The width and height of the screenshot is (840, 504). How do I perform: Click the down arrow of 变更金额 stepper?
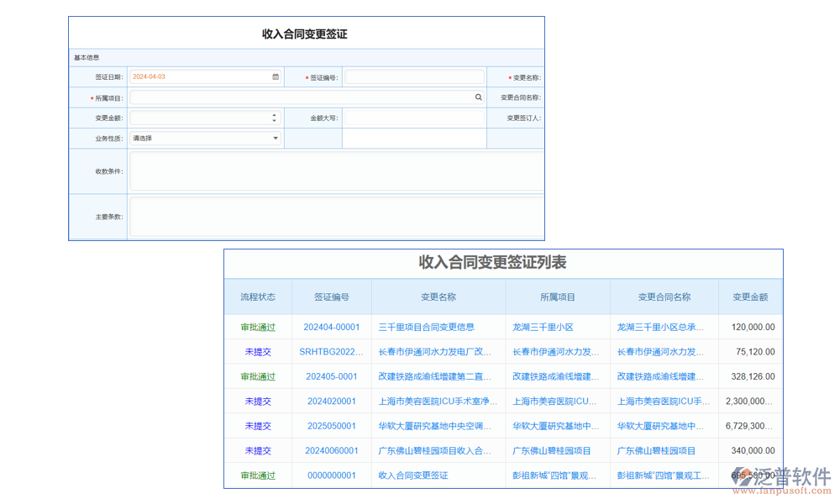(x=274, y=120)
